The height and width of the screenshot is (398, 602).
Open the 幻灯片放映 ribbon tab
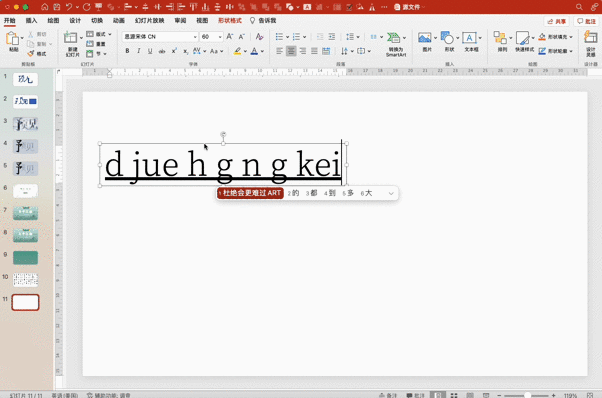(x=150, y=21)
